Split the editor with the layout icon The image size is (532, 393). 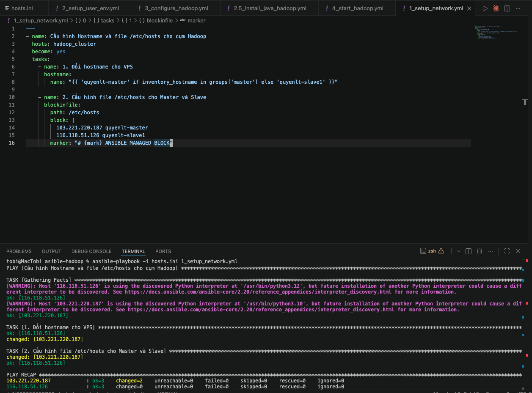[507, 8]
